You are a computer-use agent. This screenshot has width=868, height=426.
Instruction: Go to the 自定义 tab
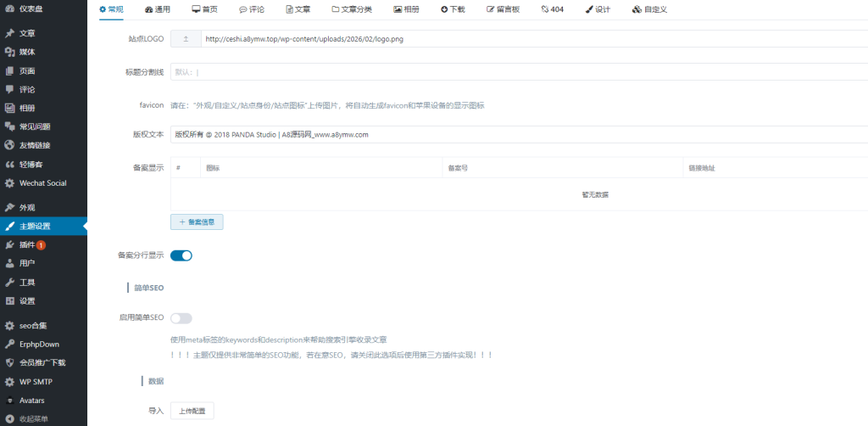tap(649, 9)
